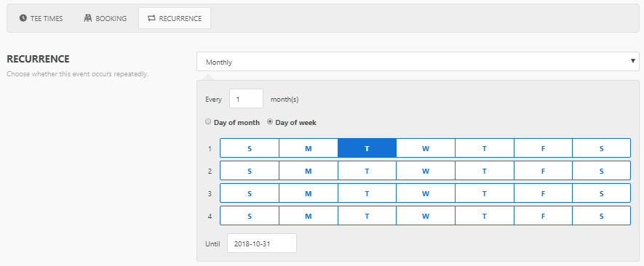The height and width of the screenshot is (266, 644).
Task: Click the repeat arrows icon on Recurrence tab
Action: 151,18
